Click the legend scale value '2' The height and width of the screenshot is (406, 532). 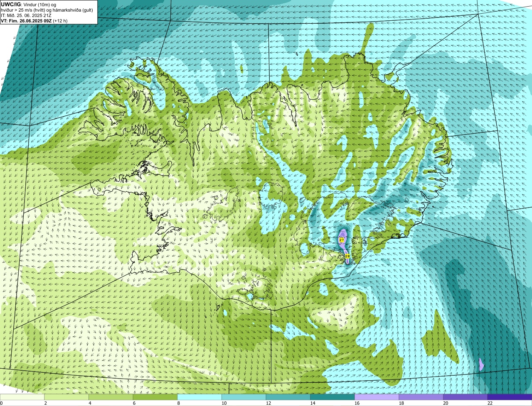[45, 403]
